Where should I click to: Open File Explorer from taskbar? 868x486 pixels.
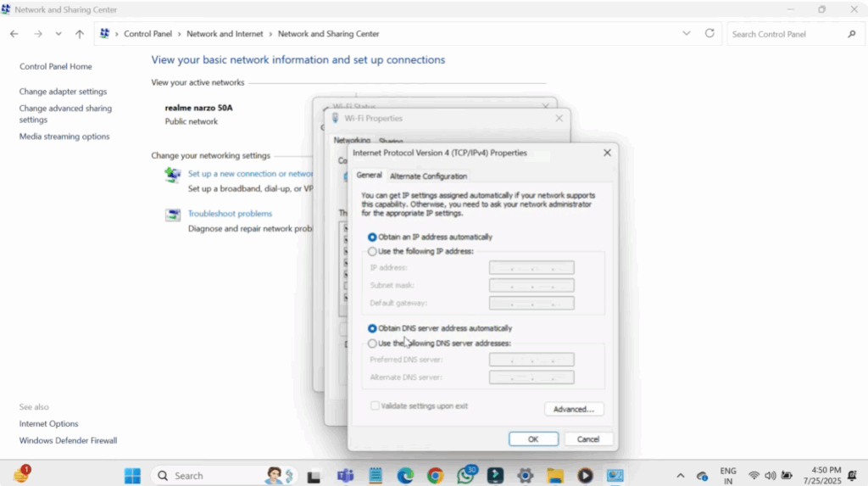coord(555,476)
